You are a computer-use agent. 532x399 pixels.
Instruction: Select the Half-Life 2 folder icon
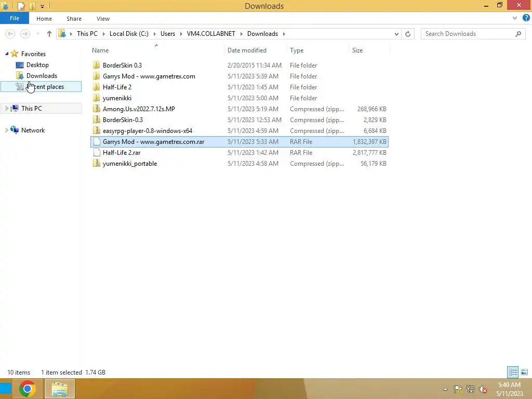click(96, 87)
